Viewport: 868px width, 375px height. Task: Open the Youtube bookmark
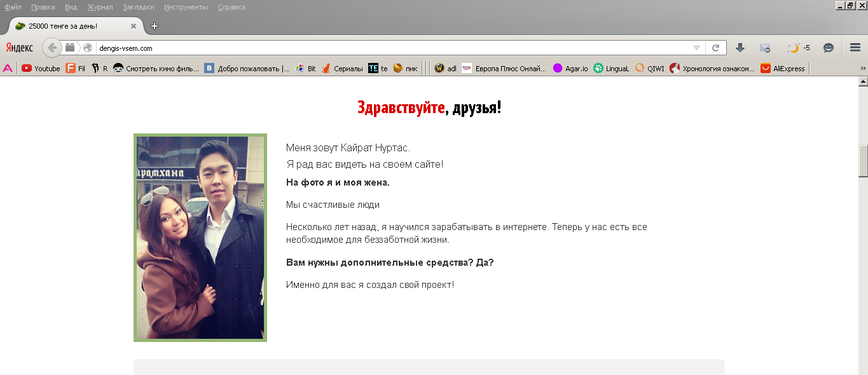[41, 69]
